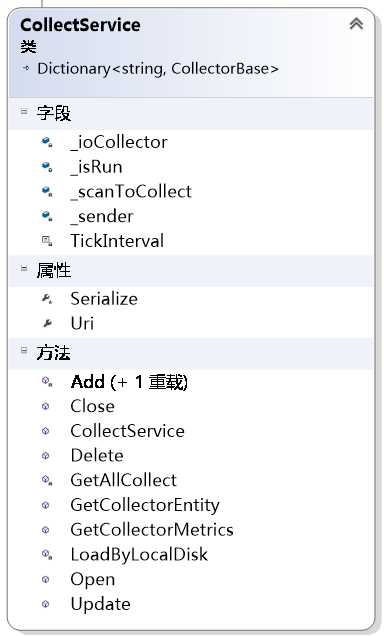Collapse the CollectService class box chevron
The width and height of the screenshot is (384, 636).
point(356,24)
